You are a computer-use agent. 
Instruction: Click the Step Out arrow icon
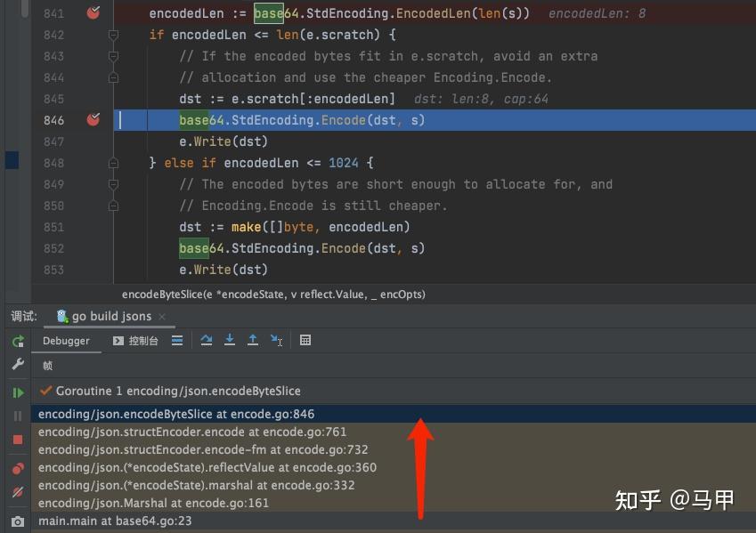tap(253, 340)
